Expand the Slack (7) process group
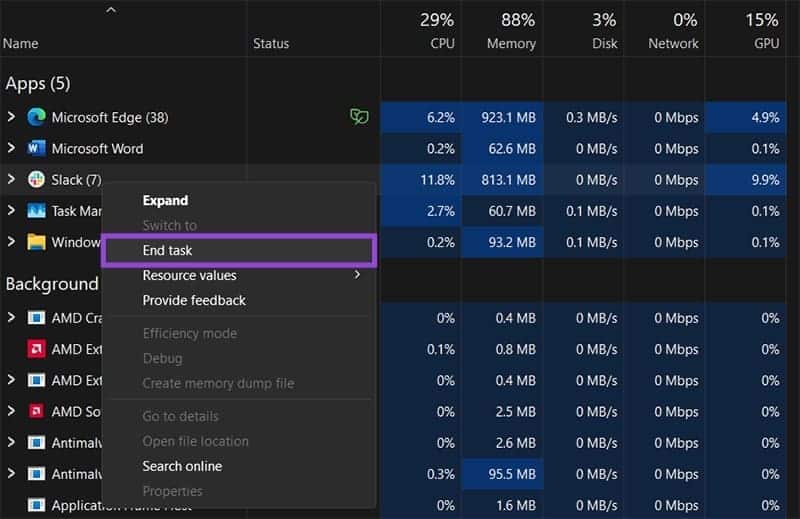Image resolution: width=800 pixels, height=519 pixels. [x=11, y=179]
